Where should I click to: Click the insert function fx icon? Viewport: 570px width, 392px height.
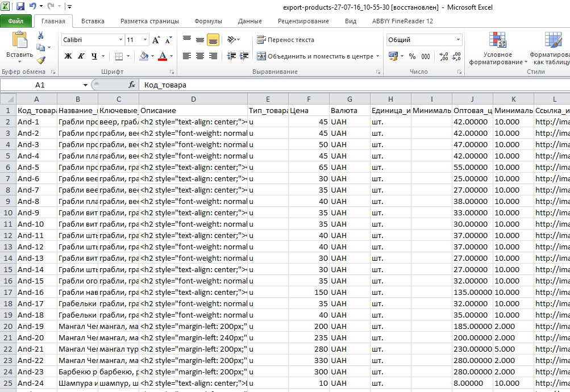[132, 85]
